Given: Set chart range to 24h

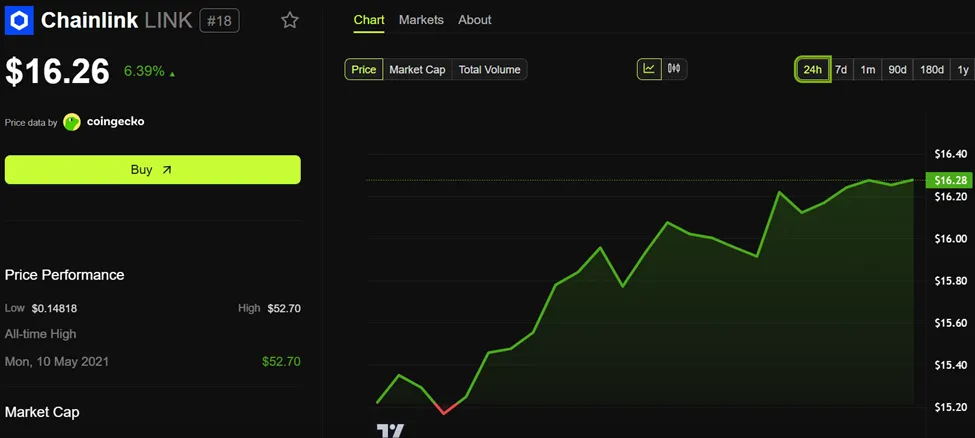Looking at the screenshot, I should (812, 69).
